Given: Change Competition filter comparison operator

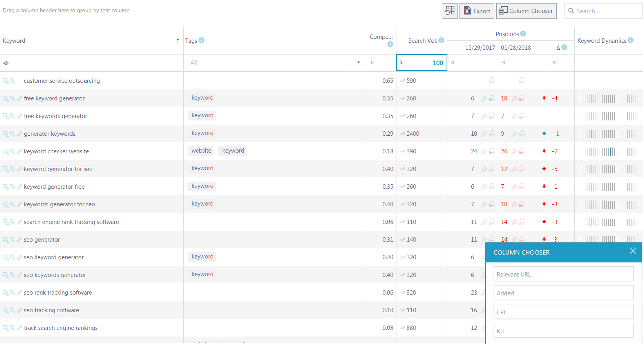Looking at the screenshot, I should point(372,62).
